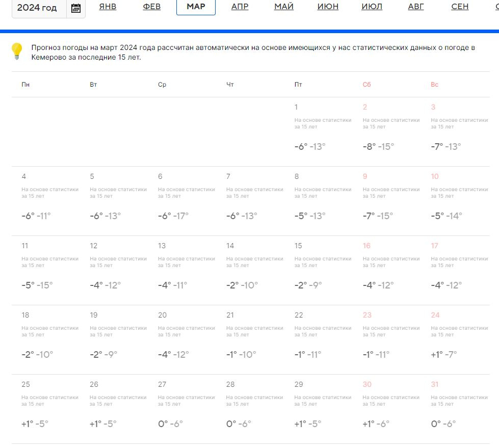
Task: Switch to the АВГ month tab
Action: click(416, 7)
